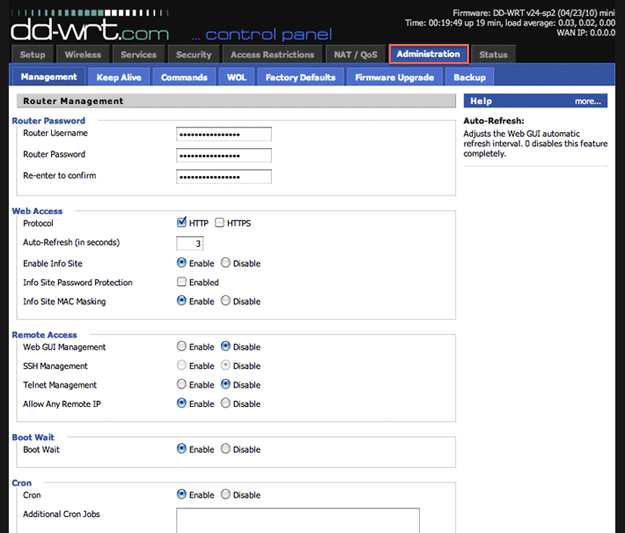Select Enable for Enable Info Site

click(181, 263)
